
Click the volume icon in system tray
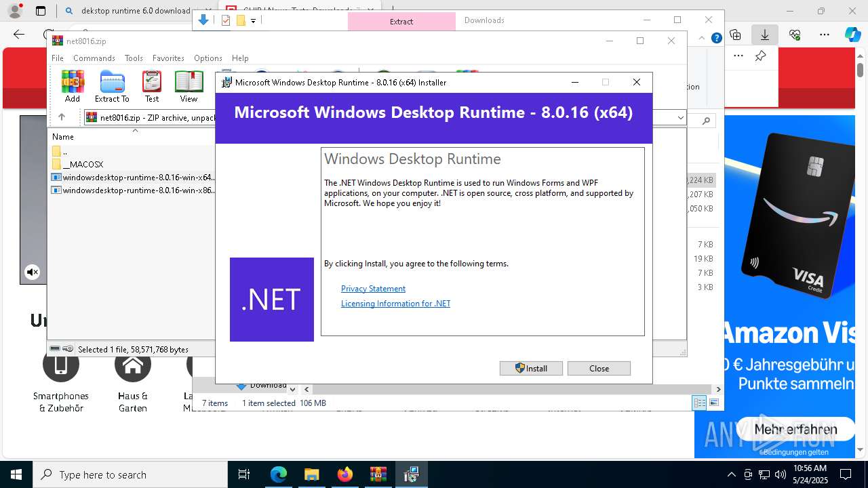[780, 474]
